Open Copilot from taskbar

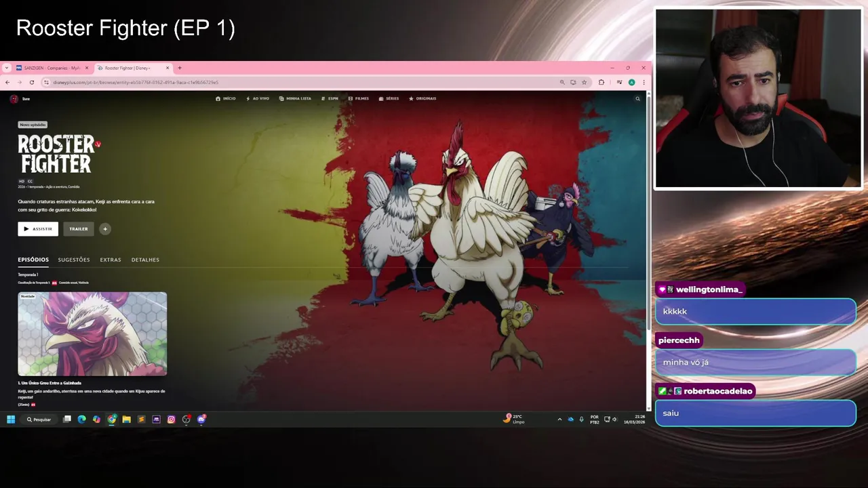97,420
